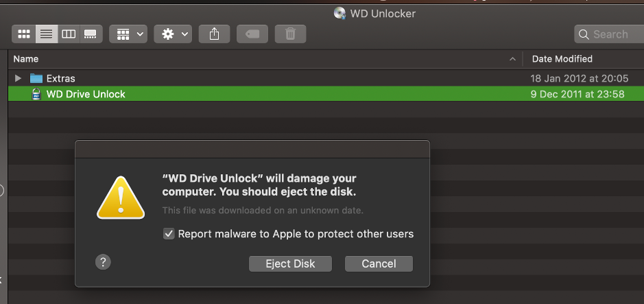
Task: Open the group-by arrangement dropdown
Action: [x=128, y=34]
